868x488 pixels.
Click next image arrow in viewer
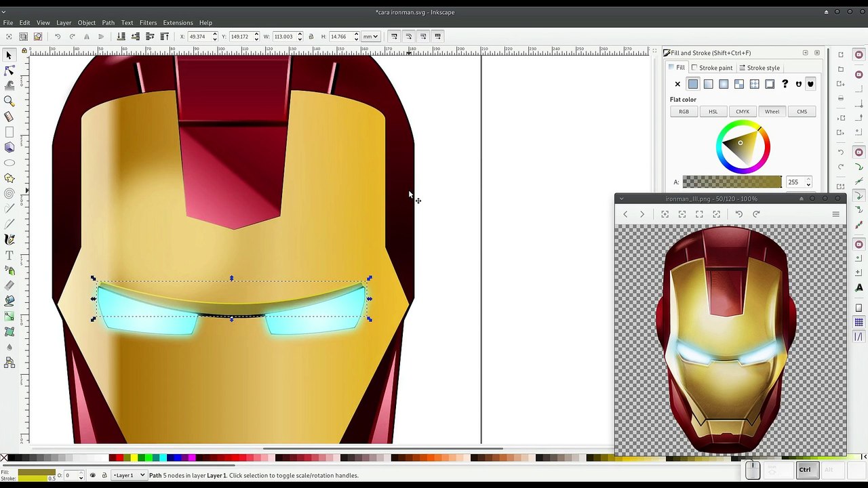642,214
